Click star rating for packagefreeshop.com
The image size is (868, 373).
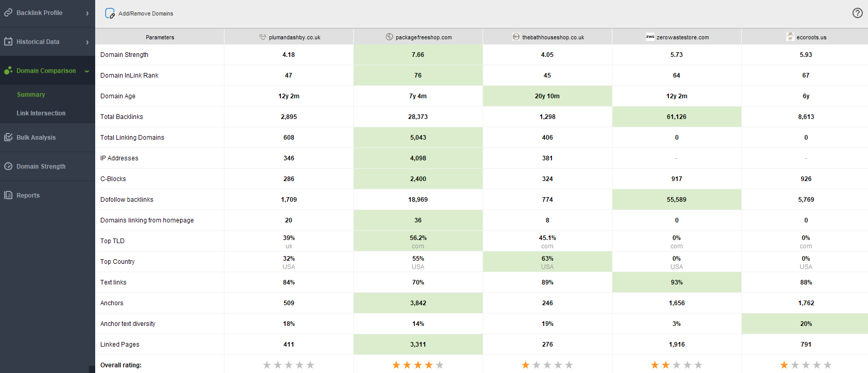418,365
